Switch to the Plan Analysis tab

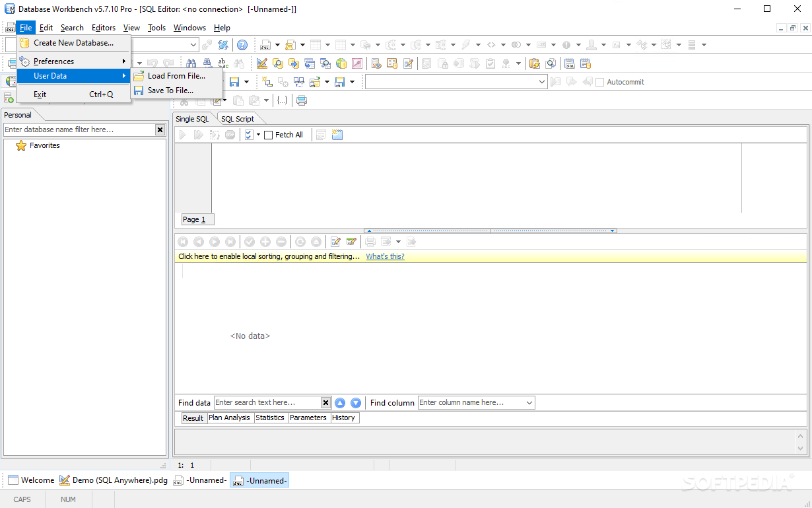(230, 417)
